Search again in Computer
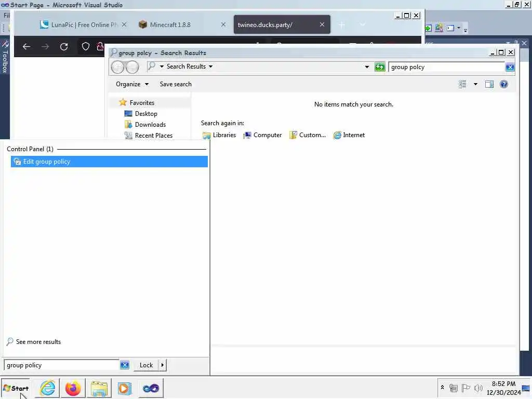The width and height of the screenshot is (532, 399). [262, 135]
